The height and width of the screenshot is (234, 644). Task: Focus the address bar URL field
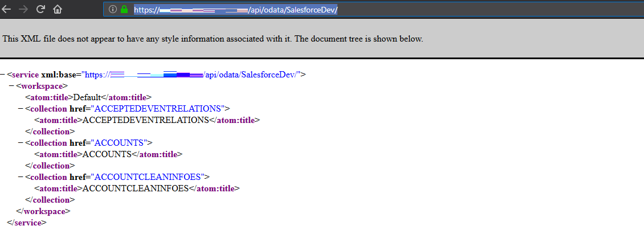373,9
